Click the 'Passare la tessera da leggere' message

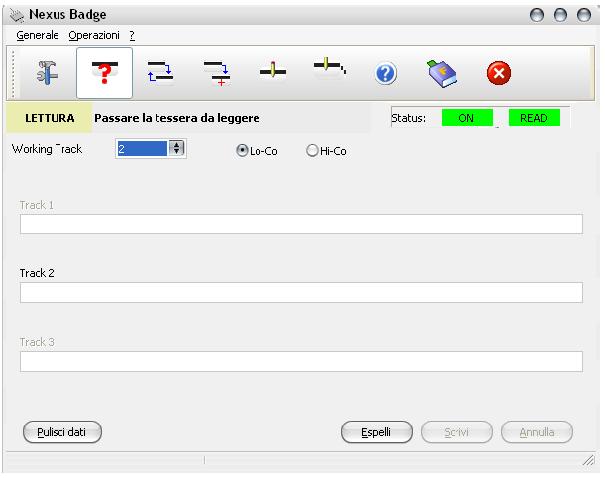[177, 118]
